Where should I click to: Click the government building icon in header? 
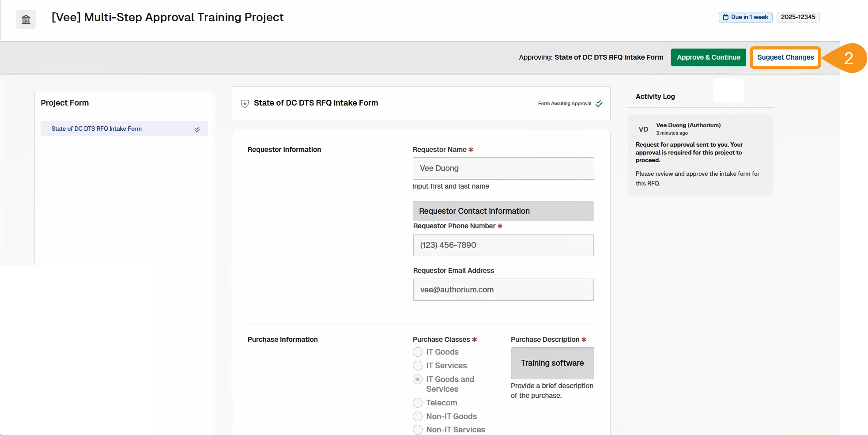click(26, 19)
